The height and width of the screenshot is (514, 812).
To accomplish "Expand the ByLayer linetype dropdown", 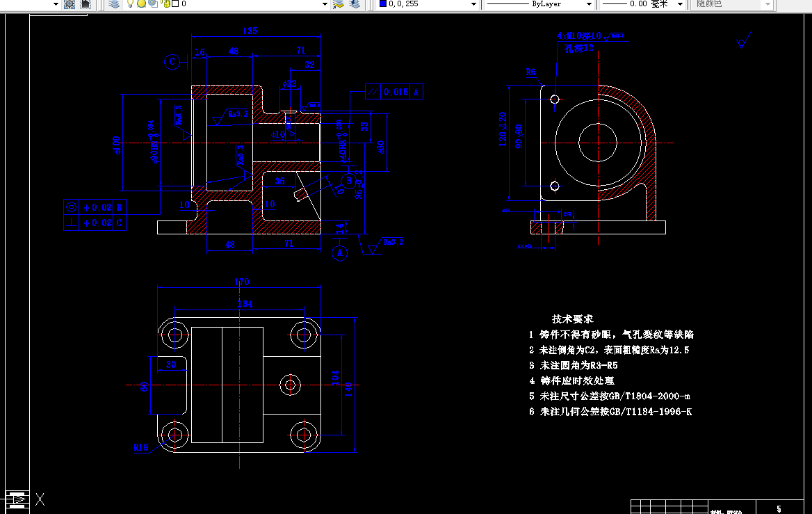I will coord(590,5).
